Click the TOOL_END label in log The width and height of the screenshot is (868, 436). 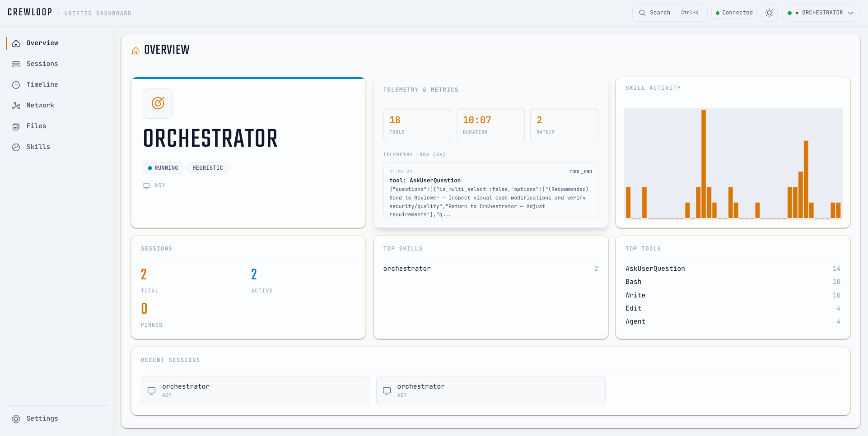pyautogui.click(x=581, y=172)
